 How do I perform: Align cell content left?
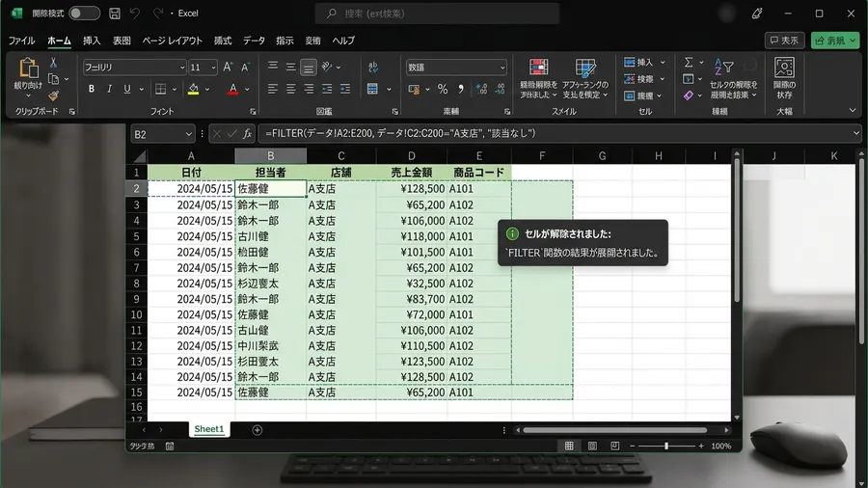[272, 89]
